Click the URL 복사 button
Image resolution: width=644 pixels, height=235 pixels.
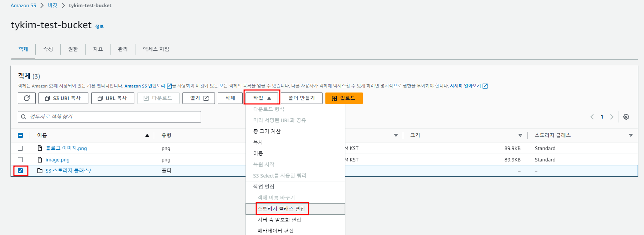[113, 98]
